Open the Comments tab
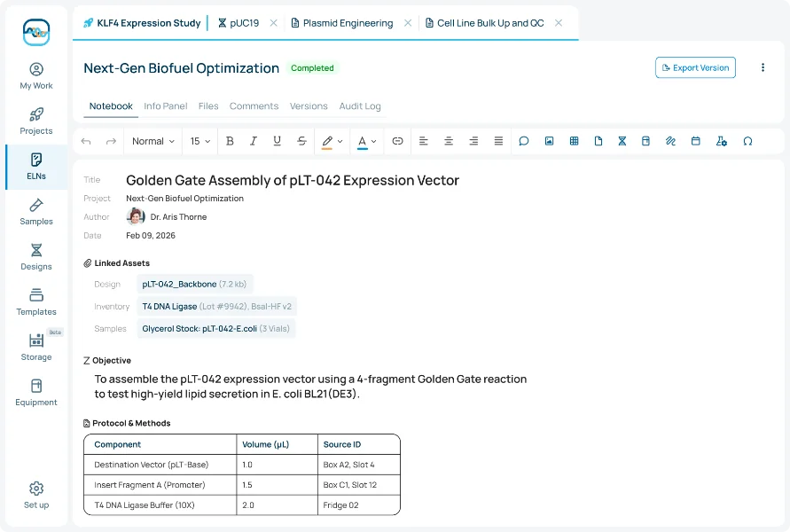Screen dimensions: 790x532 (x=254, y=106)
